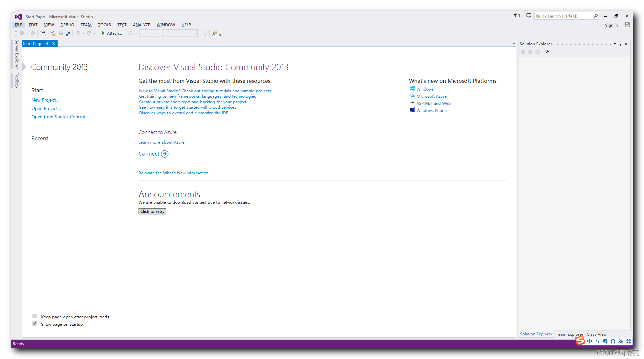Click the Click to retry button
The height and width of the screenshot is (359, 644).
pyautogui.click(x=152, y=211)
